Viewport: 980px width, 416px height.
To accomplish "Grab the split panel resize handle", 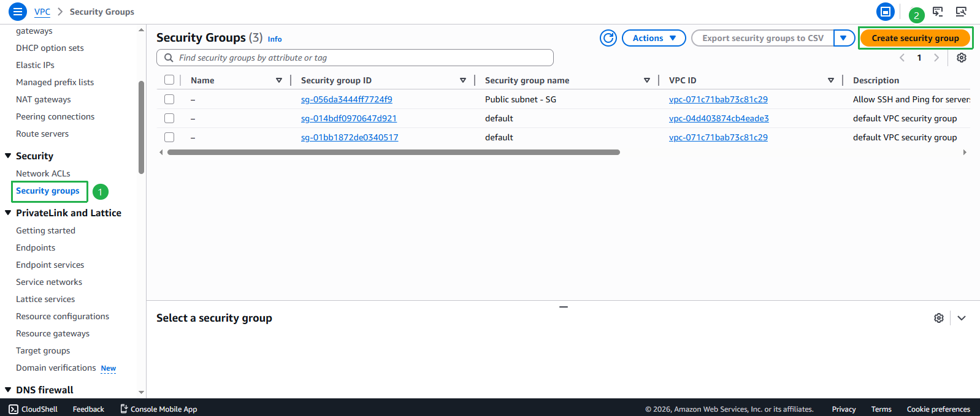I will (564, 306).
